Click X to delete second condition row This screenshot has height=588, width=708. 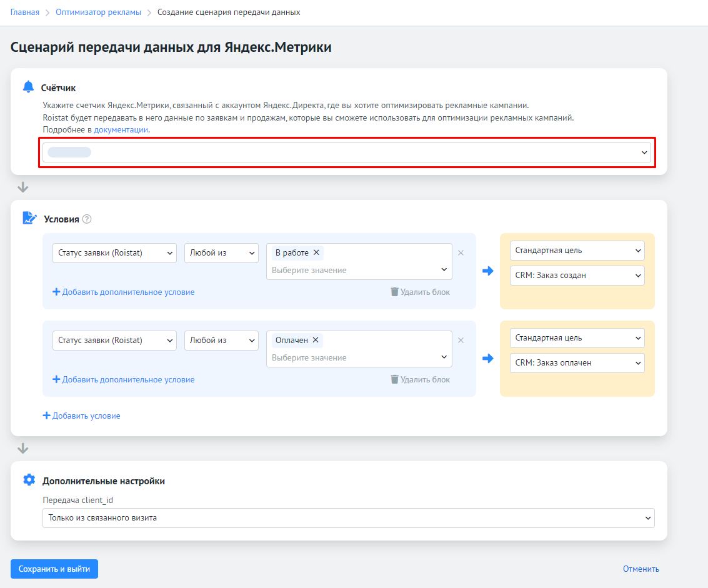[461, 341]
